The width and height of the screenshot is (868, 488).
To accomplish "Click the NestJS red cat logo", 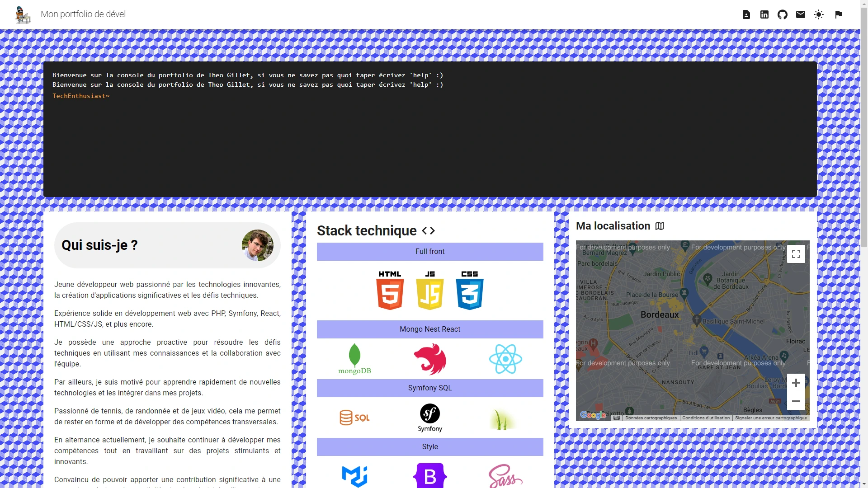I will [430, 359].
